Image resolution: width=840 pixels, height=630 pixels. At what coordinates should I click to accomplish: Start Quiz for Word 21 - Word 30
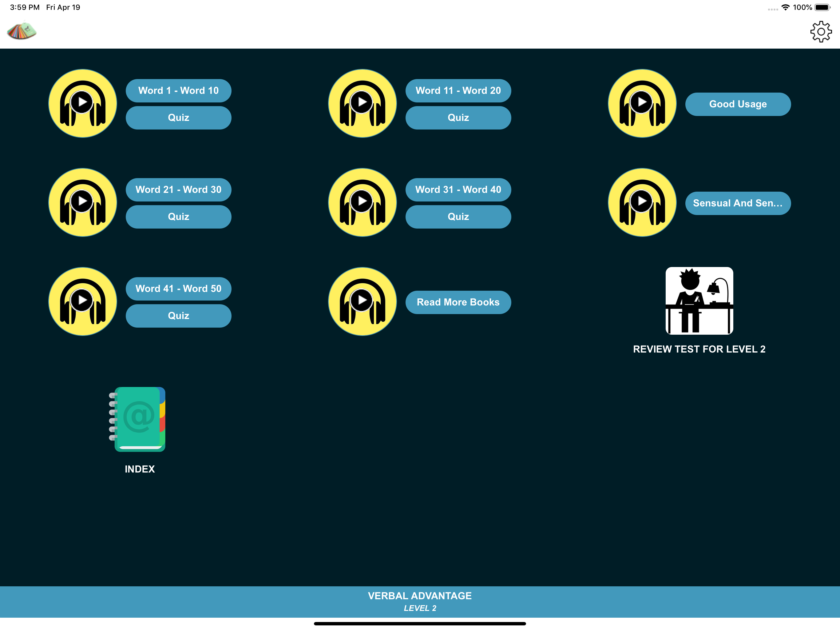click(178, 217)
